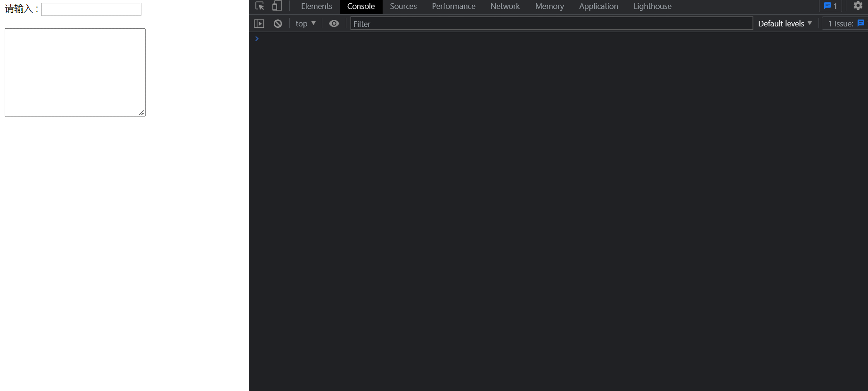Open the 'top' JavaScript context dropdown
868x391 pixels.
click(305, 24)
